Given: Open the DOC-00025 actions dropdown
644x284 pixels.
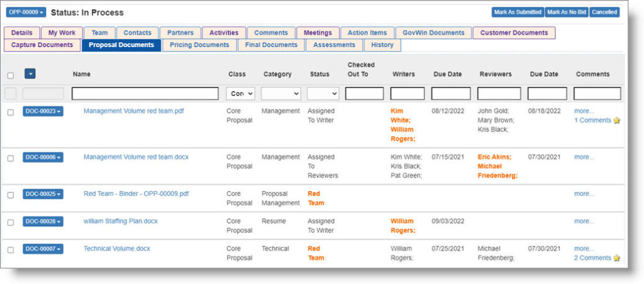Looking at the screenshot, I should point(43,194).
